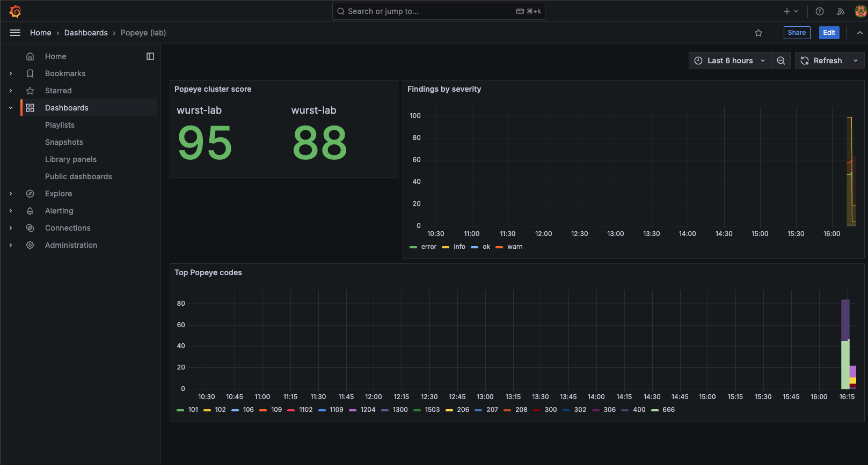Screen dimensions: 868x465
Task: Collapse the top toolbar with chevron
Action: (x=859, y=33)
